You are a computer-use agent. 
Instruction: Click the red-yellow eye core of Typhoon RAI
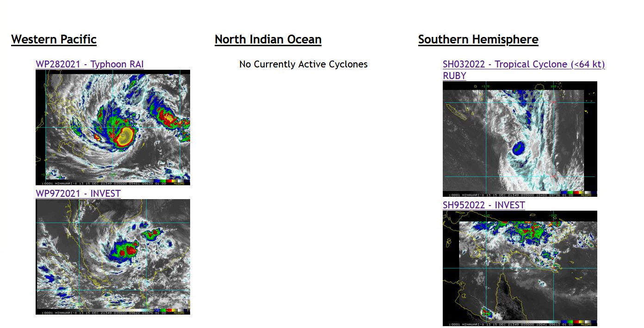pyautogui.click(x=125, y=135)
